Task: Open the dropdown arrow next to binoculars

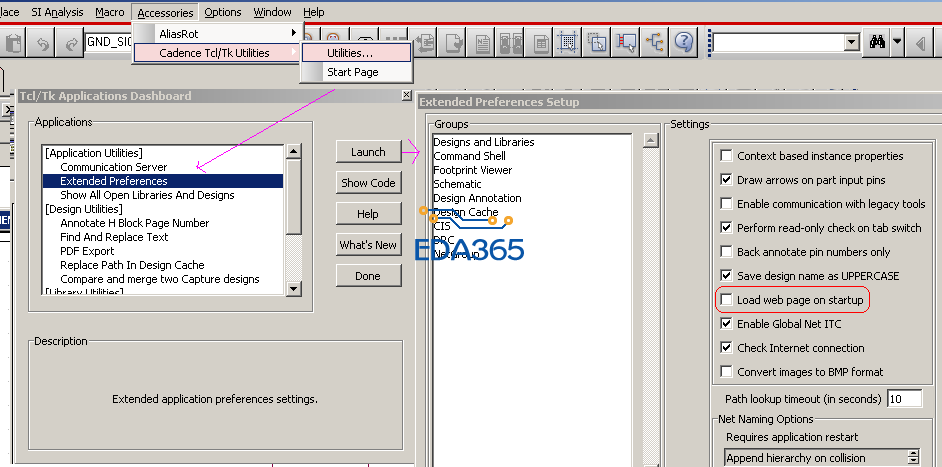Action: tap(897, 43)
